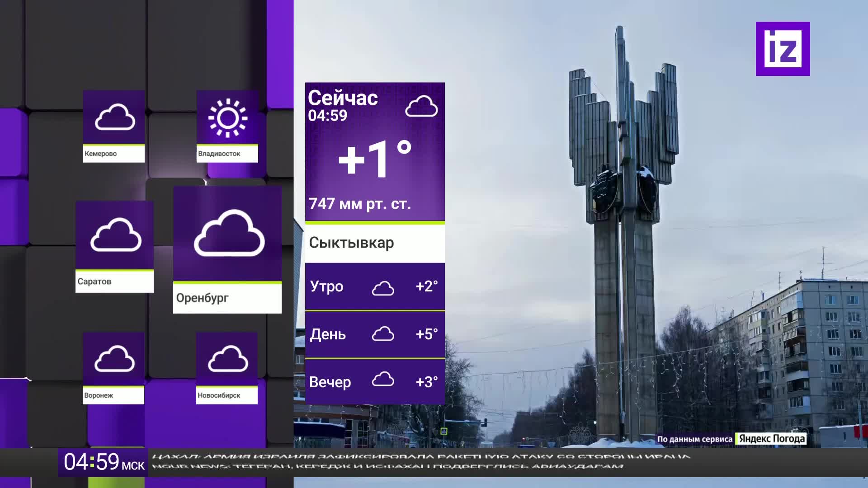Click the Saratov cloud icon

pyautogui.click(x=116, y=235)
